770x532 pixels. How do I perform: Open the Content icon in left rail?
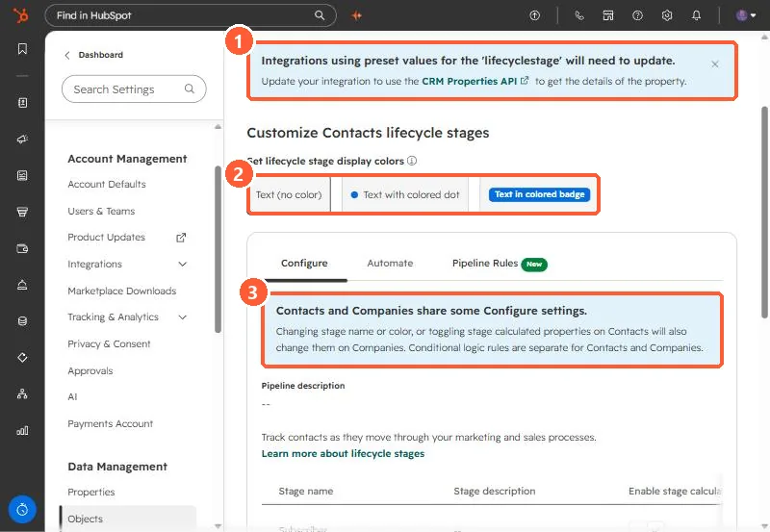click(22, 175)
